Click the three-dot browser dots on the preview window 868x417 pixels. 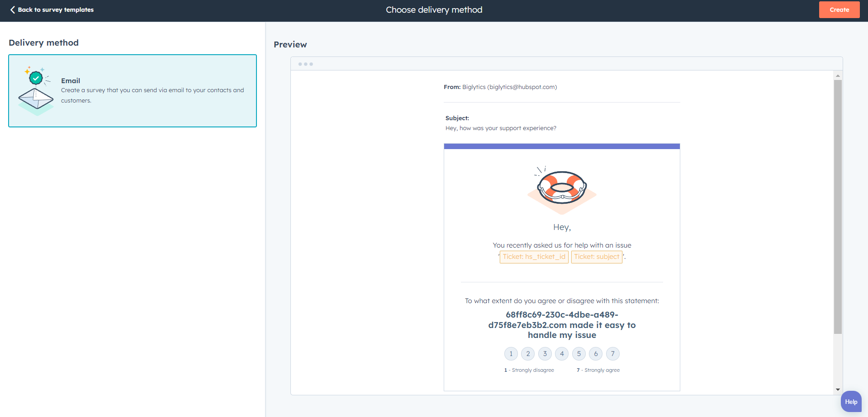306,64
